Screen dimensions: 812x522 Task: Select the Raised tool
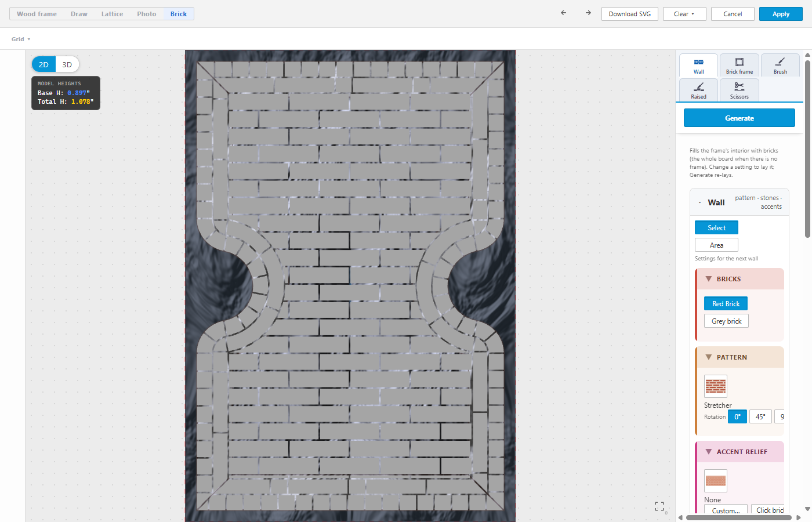(699, 90)
